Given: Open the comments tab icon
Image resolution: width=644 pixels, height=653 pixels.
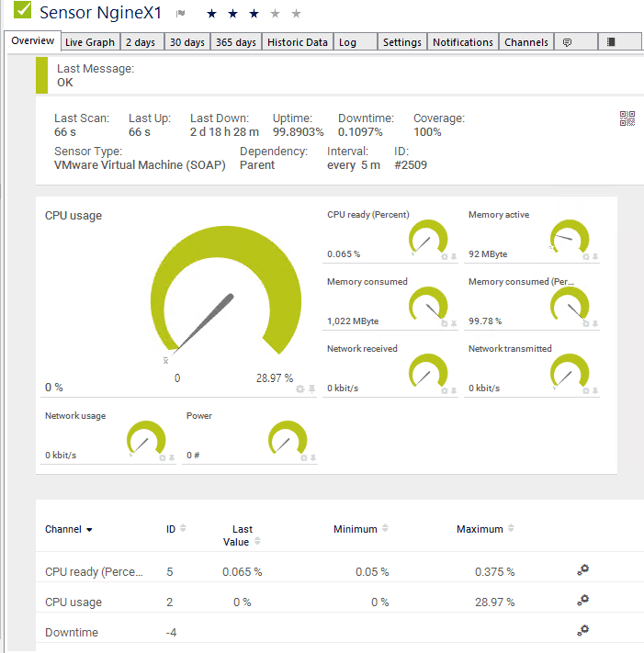Looking at the screenshot, I should click(567, 42).
